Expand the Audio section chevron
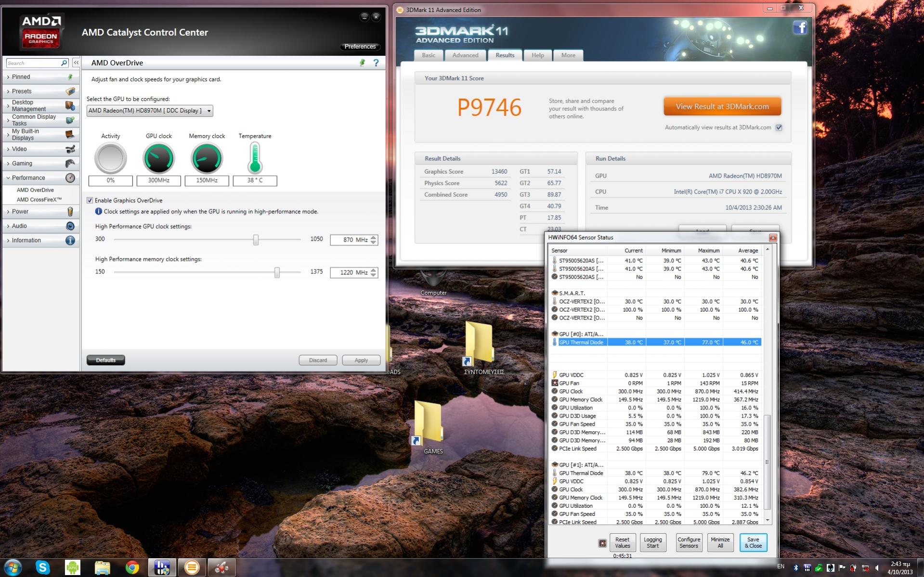924x577 pixels. pos(8,226)
